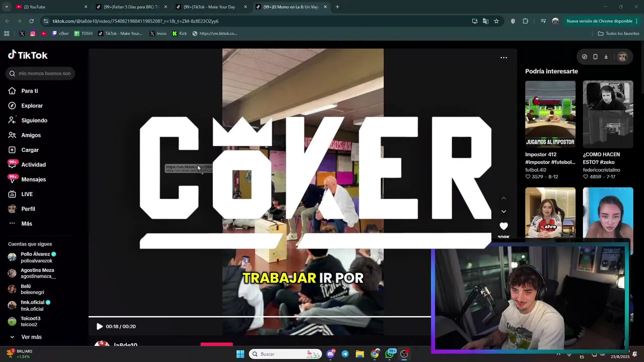
Task: Open federicocristalino author link
Action: 601,170
